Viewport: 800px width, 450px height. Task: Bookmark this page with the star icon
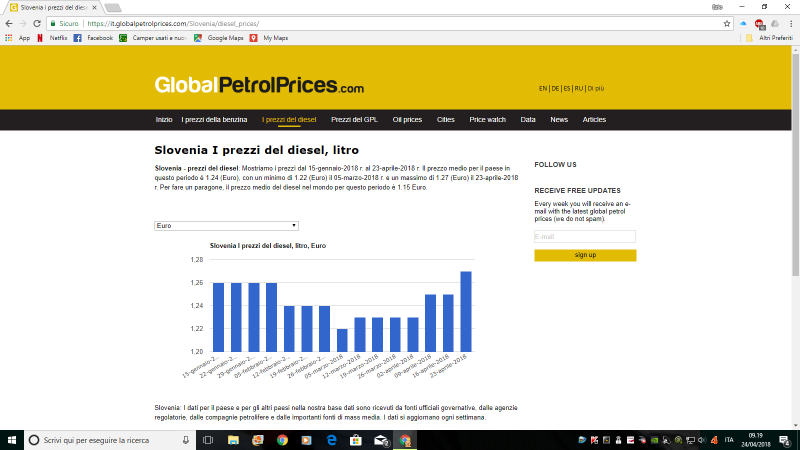pyautogui.click(x=727, y=23)
